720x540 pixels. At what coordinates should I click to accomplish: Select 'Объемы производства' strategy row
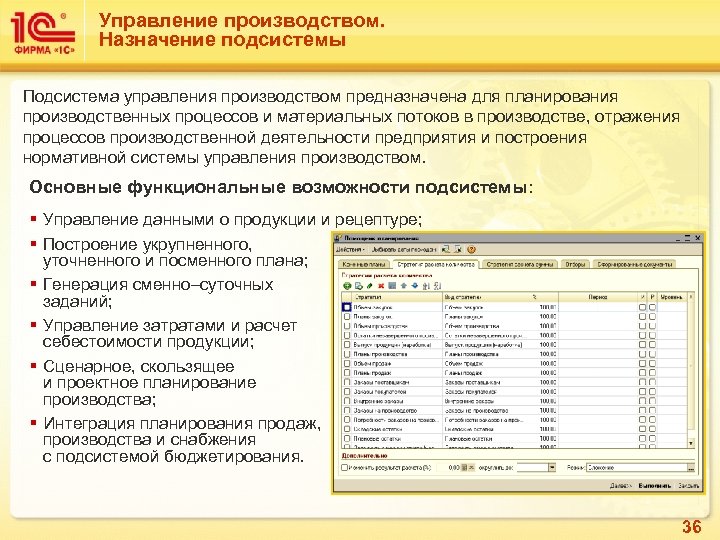point(514,326)
